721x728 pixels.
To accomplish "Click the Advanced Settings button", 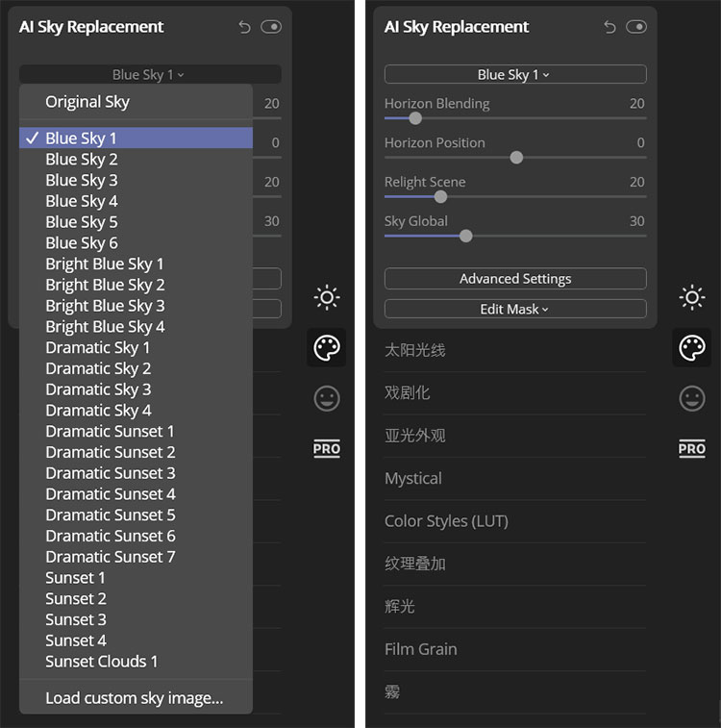I will pyautogui.click(x=515, y=279).
